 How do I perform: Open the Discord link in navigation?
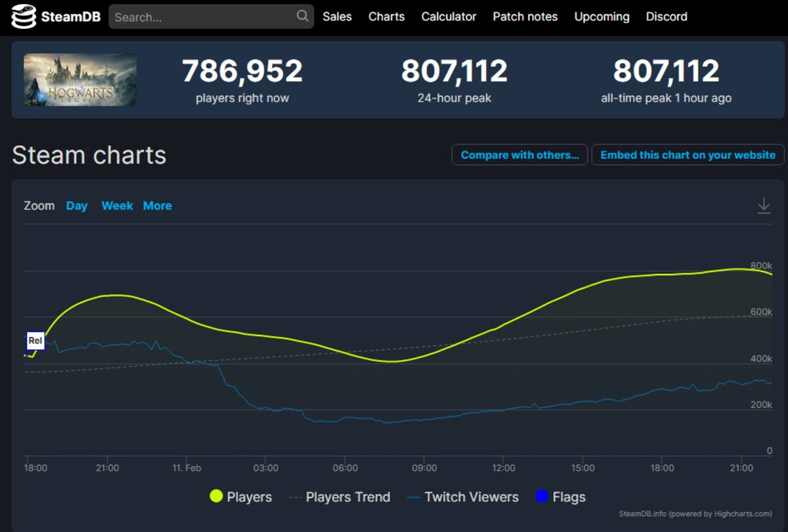(x=667, y=16)
